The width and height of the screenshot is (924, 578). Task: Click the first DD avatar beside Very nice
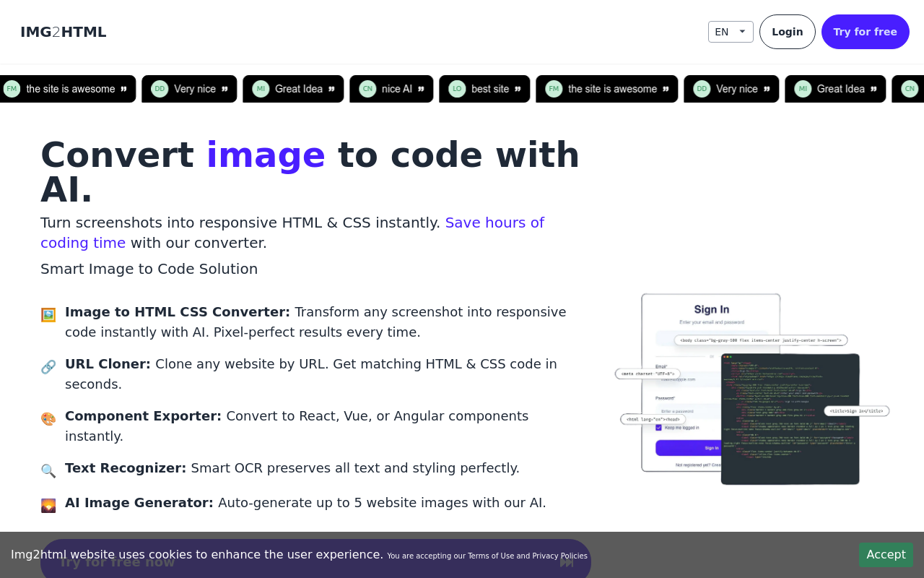160,89
